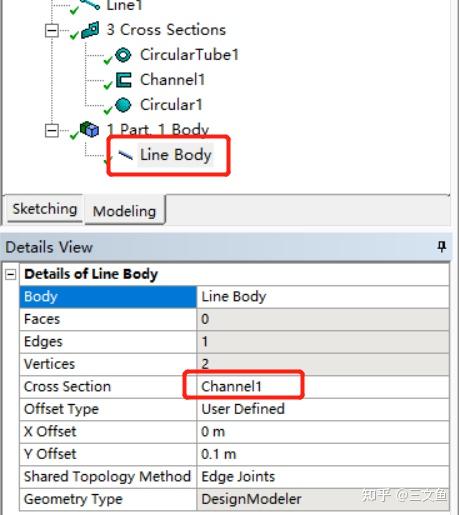Click the Line1 feature icon

[90, 4]
